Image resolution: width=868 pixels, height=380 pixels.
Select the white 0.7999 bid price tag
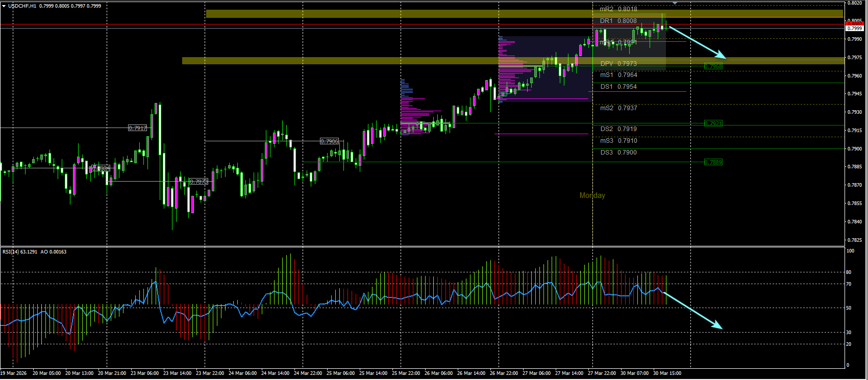click(855, 29)
